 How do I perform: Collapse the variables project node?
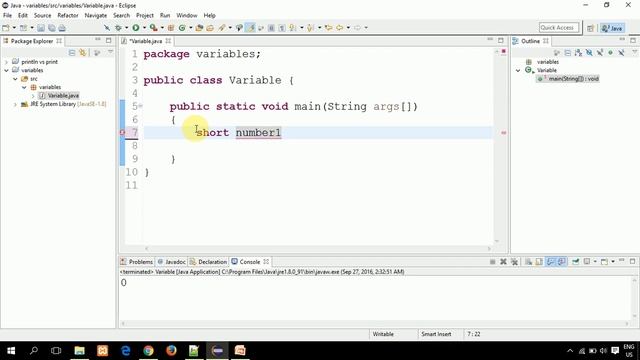[6, 70]
